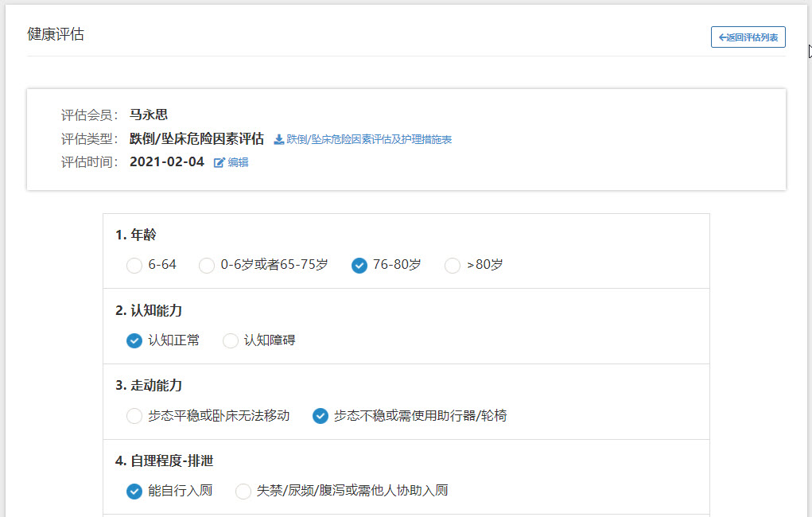Click 返回评估列表 button
The width and height of the screenshot is (812, 517).
[x=748, y=37]
